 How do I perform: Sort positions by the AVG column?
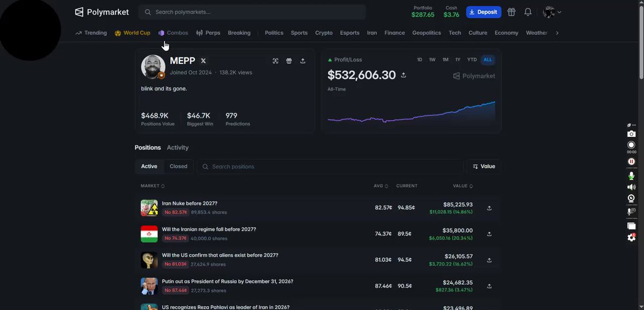[382, 186]
